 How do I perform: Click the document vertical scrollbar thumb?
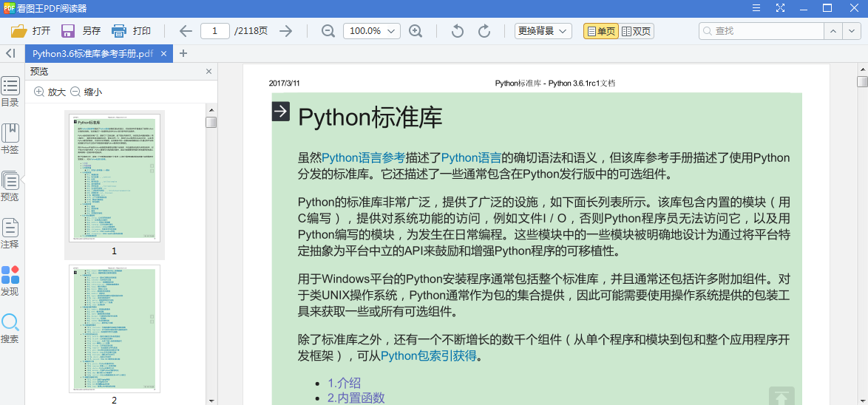(x=863, y=82)
